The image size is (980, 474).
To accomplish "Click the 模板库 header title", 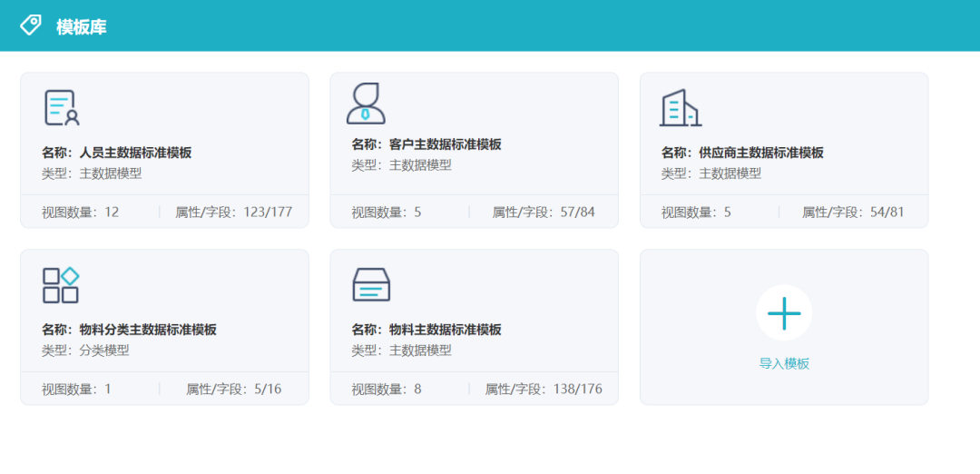I will [x=82, y=27].
